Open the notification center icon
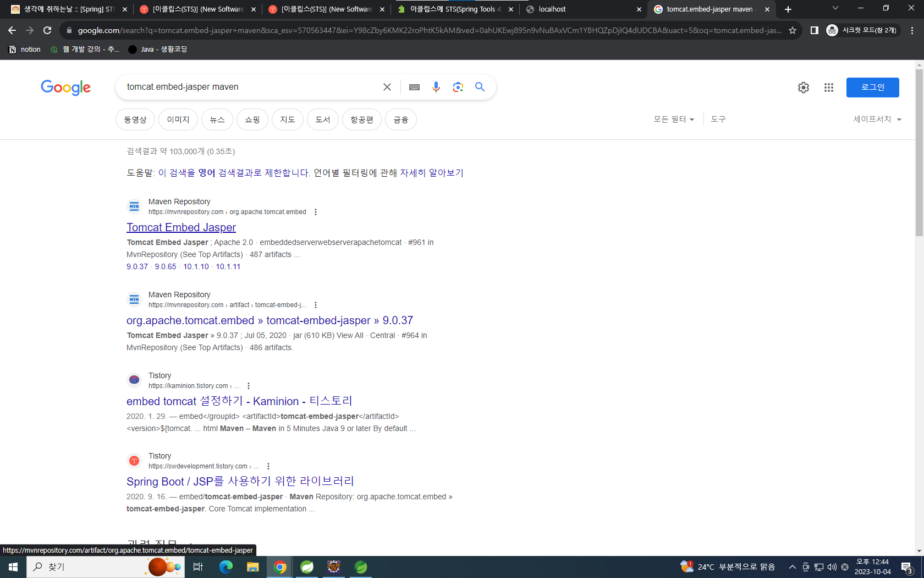Viewport: 924px width, 578px height. click(x=907, y=567)
